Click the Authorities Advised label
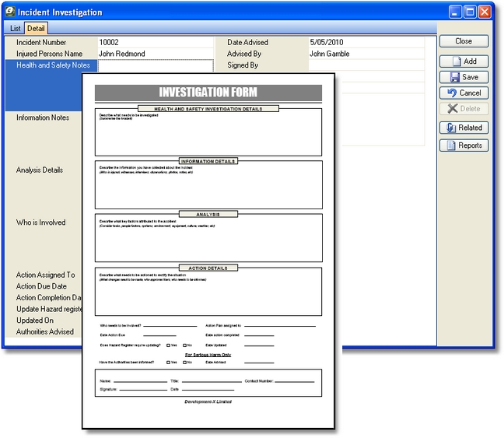The height and width of the screenshot is (438, 504). [44, 331]
